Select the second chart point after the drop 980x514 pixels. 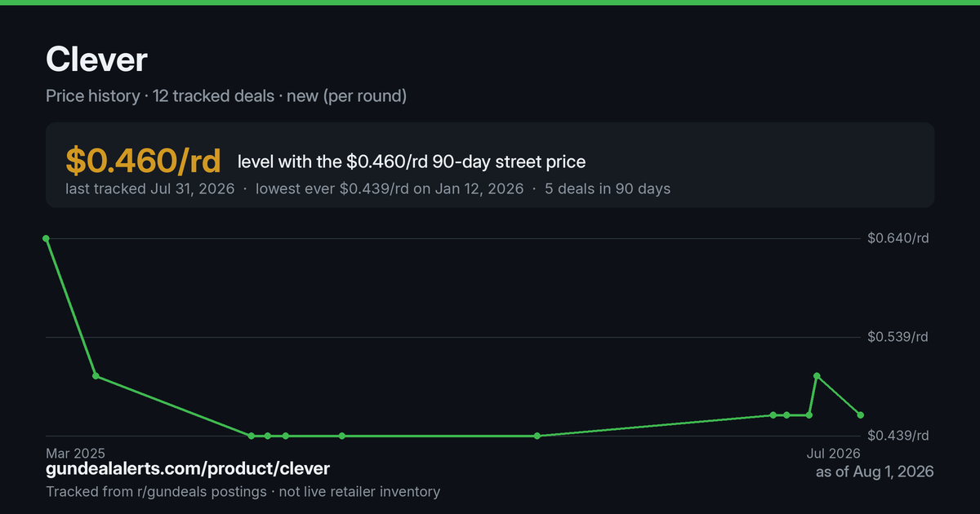[x=96, y=376]
